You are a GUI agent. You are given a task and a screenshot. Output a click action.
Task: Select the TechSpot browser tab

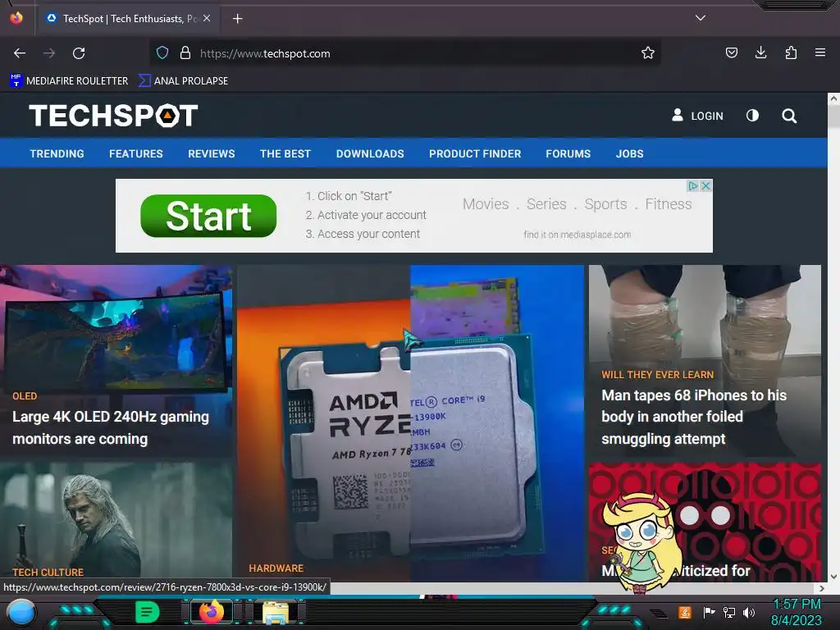[x=128, y=19]
